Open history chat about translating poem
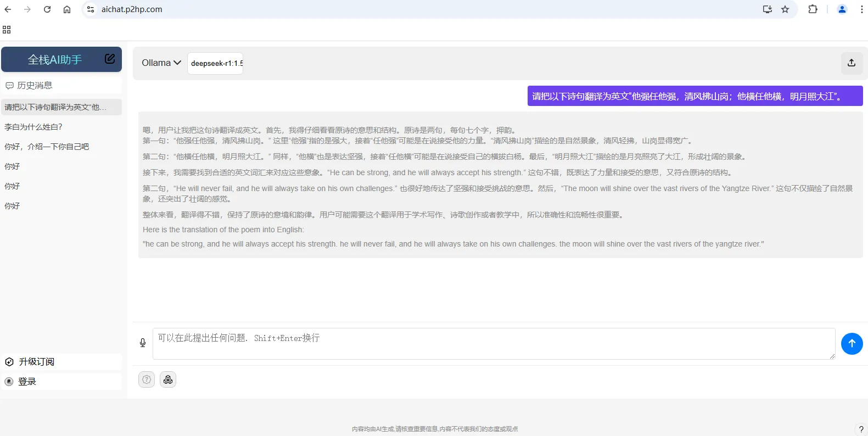 [61, 107]
